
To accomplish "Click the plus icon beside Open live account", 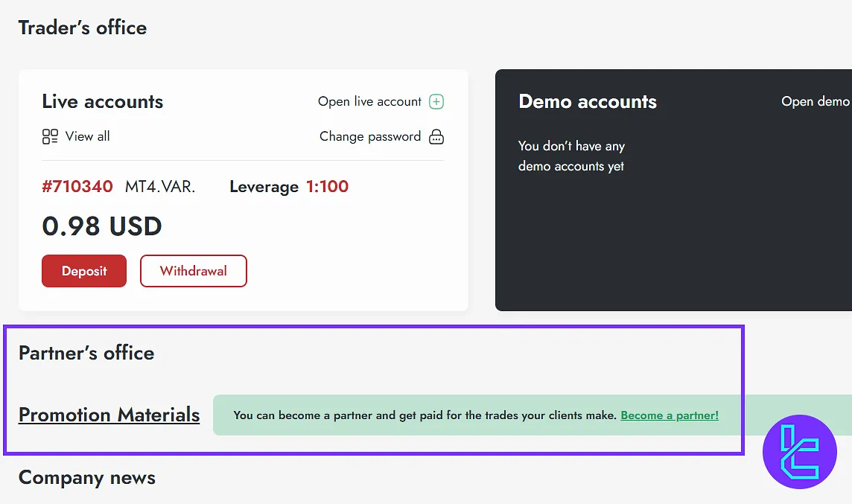I will coord(436,101).
